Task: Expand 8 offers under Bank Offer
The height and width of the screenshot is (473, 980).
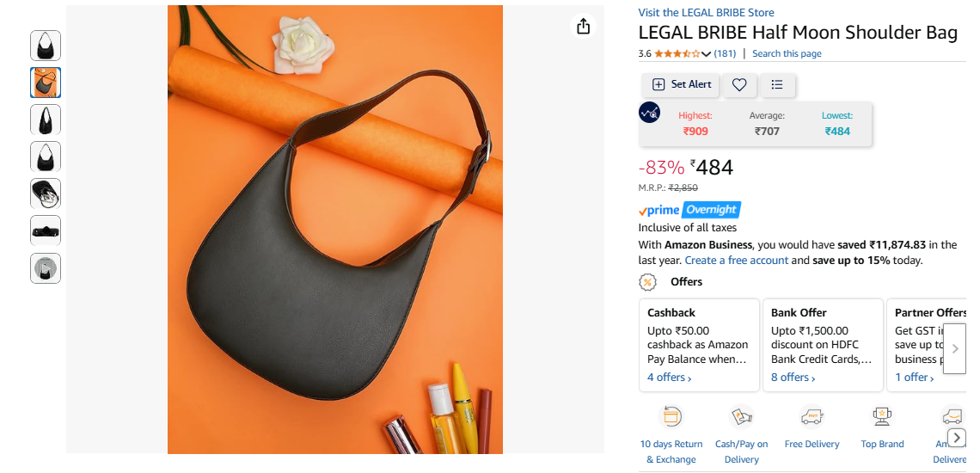Action: [793, 378]
